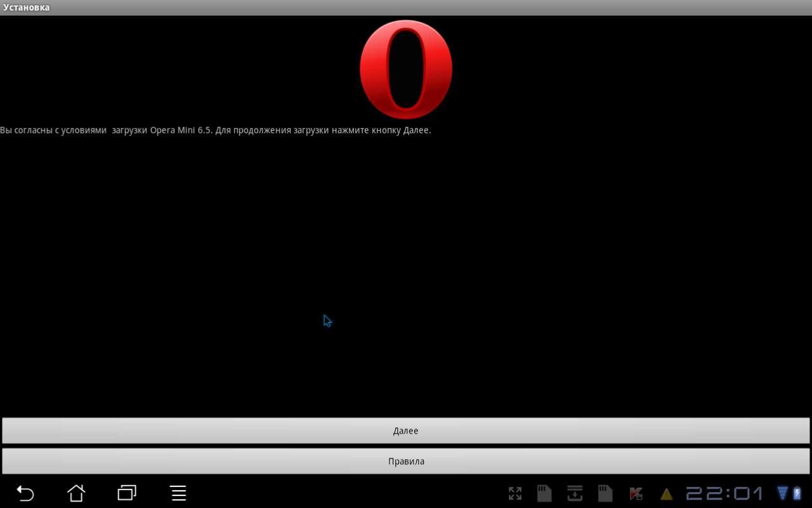Open the navigation bar Menu icon
This screenshot has width=812, height=508.
click(x=178, y=493)
